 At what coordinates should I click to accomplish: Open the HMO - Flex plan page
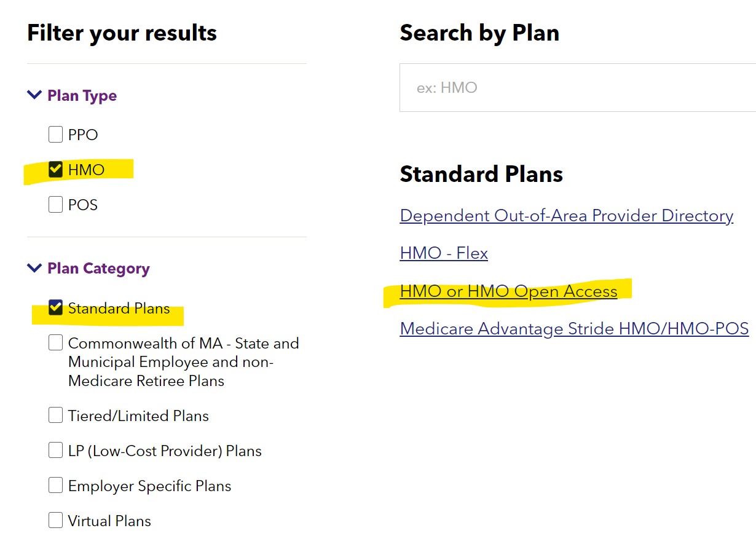point(444,253)
